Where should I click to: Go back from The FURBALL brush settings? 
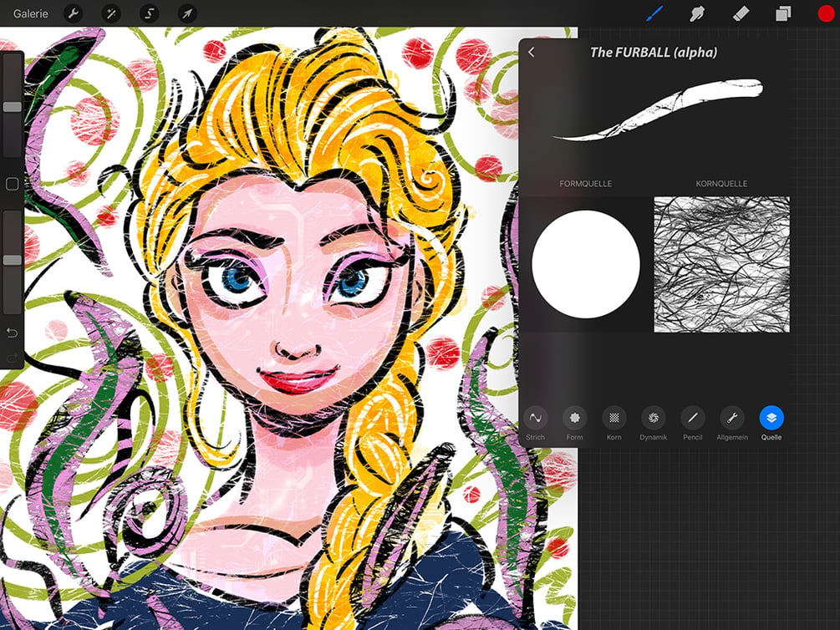pyautogui.click(x=532, y=52)
